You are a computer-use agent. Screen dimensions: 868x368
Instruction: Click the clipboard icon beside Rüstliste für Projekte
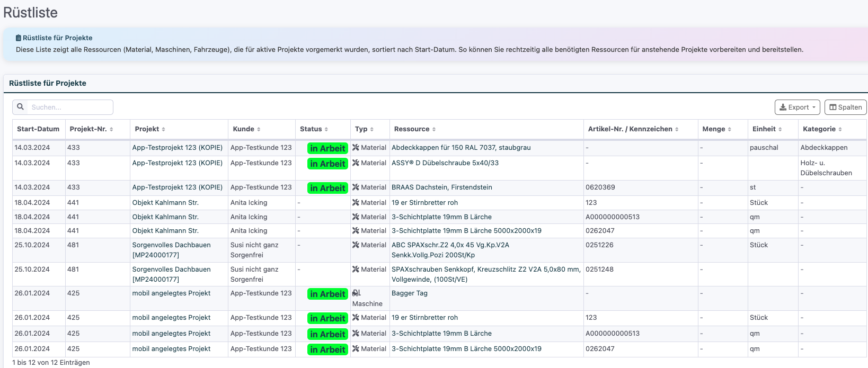(19, 38)
